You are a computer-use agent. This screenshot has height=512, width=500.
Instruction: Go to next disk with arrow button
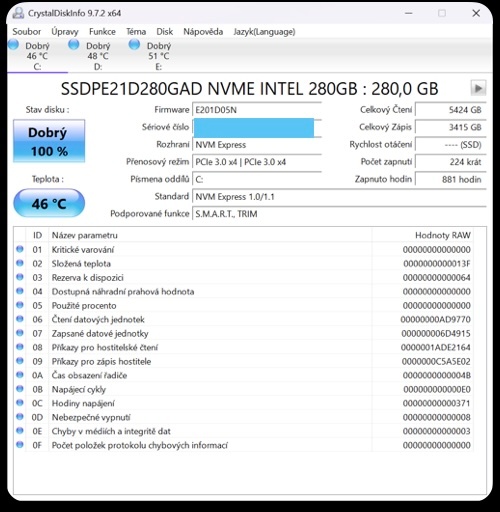(478, 88)
